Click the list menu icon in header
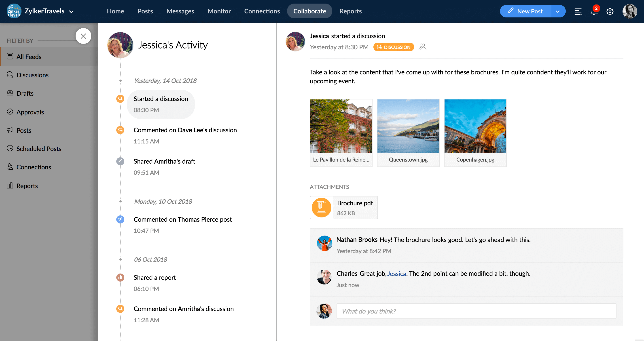The height and width of the screenshot is (341, 644). (x=578, y=11)
